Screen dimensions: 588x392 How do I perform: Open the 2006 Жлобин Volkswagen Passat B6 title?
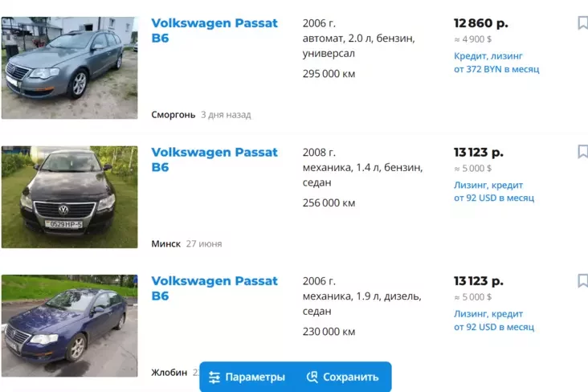[x=214, y=288]
